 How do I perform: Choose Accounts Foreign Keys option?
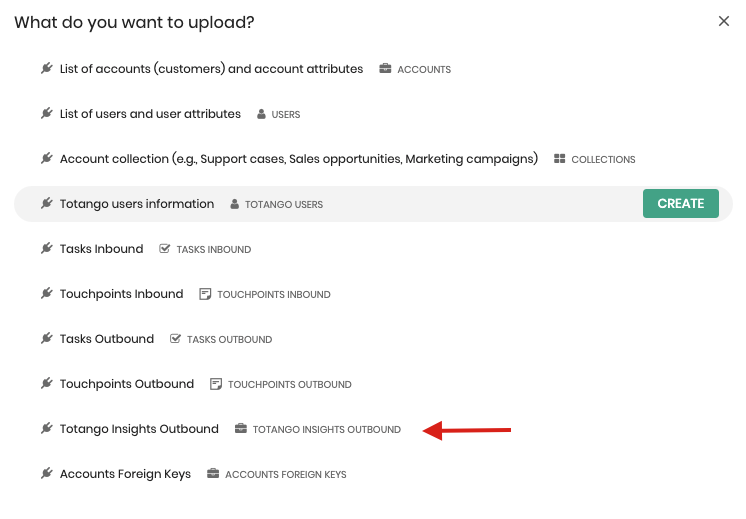373,474
